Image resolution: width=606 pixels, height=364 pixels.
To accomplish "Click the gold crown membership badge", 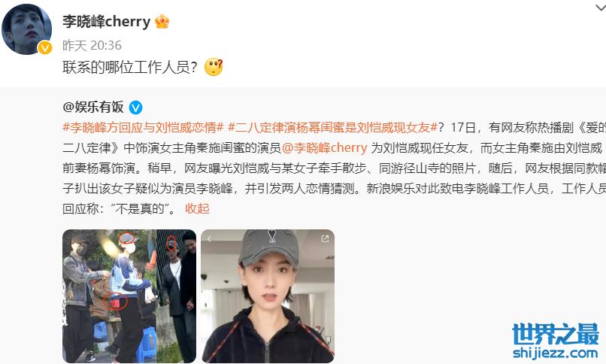I will point(162,22).
